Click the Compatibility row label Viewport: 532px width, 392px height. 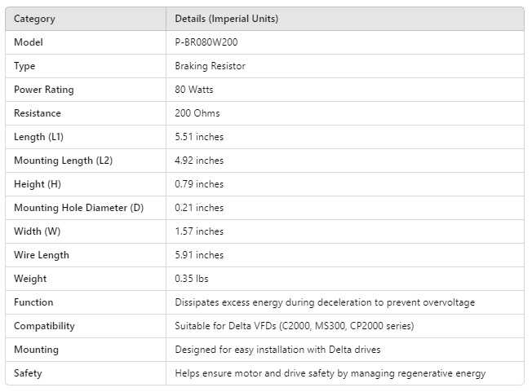point(44,326)
